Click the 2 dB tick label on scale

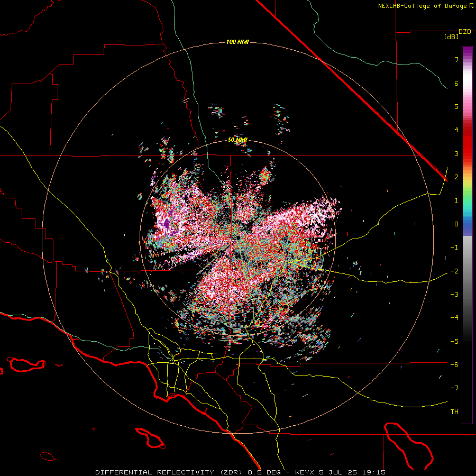[456, 177]
